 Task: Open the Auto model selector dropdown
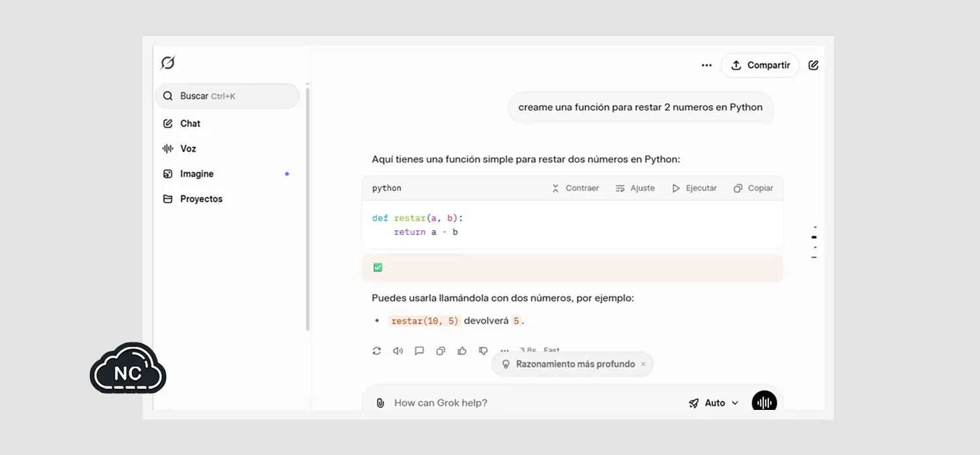(x=713, y=403)
